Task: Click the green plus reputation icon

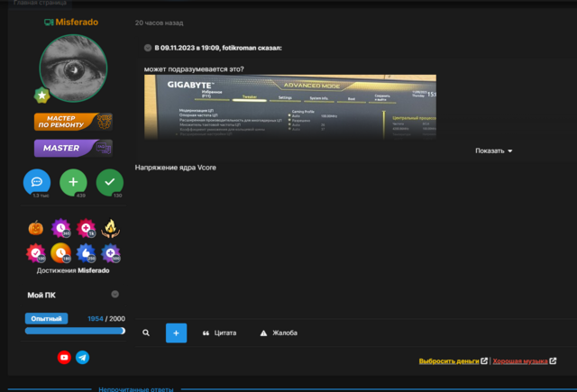Action: click(x=74, y=183)
